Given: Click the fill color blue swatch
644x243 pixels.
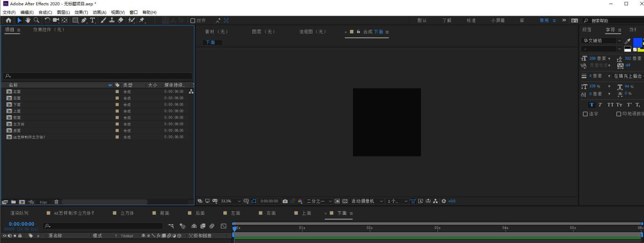Looking at the screenshot, I should (638, 42).
